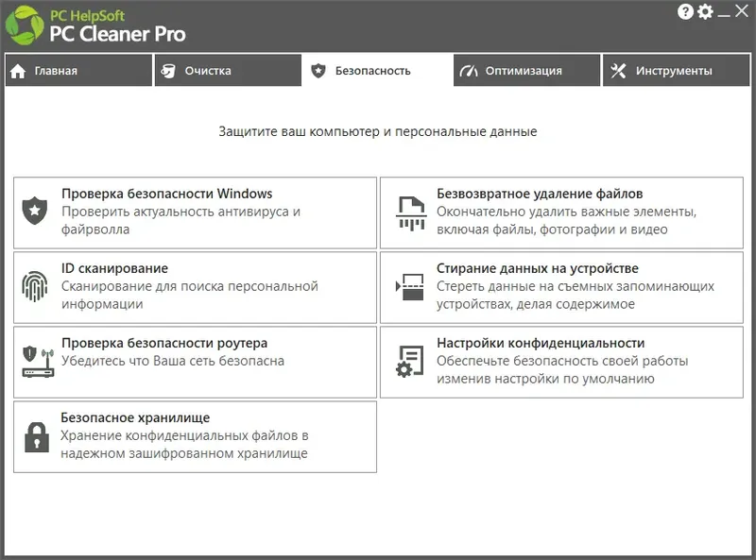
Task: Click the home icon on the Главная tab
Action: click(x=16, y=70)
